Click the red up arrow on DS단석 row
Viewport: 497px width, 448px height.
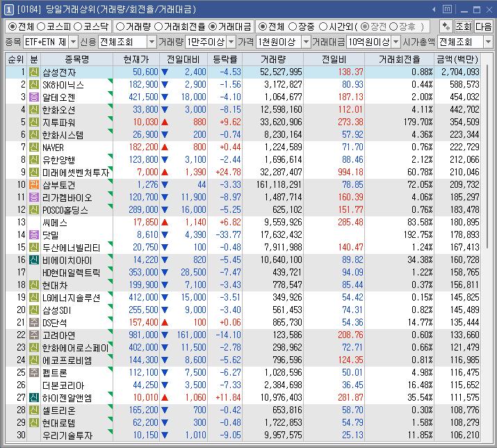tap(165, 323)
